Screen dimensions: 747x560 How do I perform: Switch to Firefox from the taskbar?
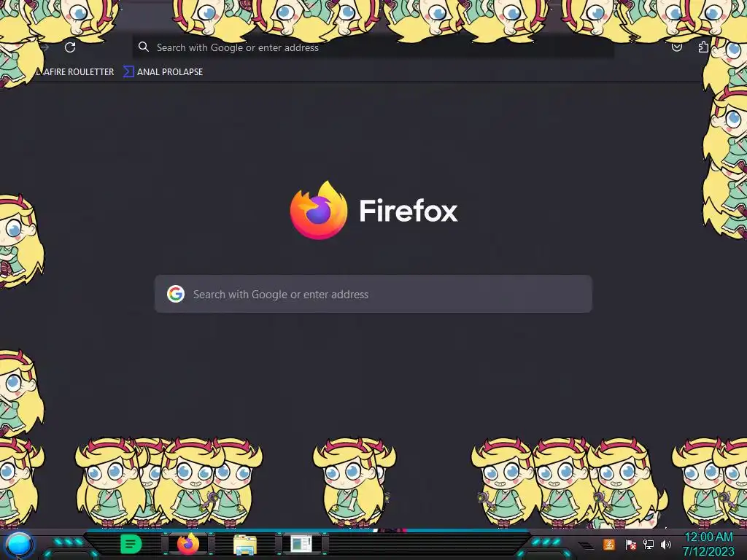[188, 544]
